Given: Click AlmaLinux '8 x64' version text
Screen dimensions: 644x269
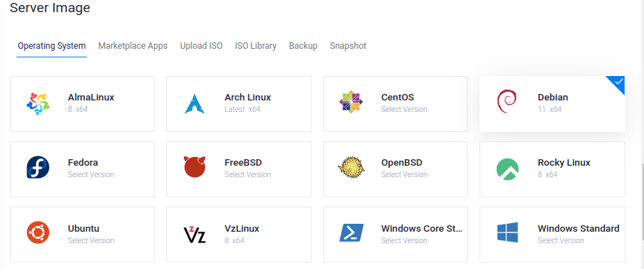Looking at the screenshot, I should (x=78, y=110).
